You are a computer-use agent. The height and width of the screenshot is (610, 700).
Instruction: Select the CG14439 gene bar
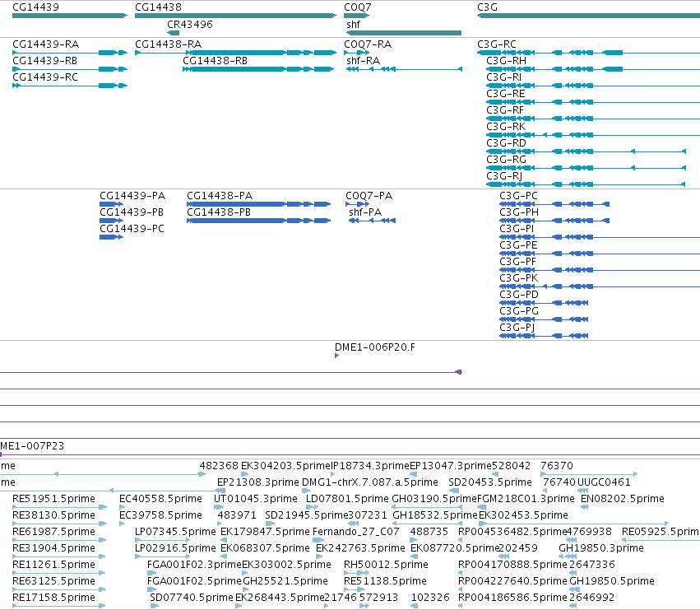(x=70, y=16)
